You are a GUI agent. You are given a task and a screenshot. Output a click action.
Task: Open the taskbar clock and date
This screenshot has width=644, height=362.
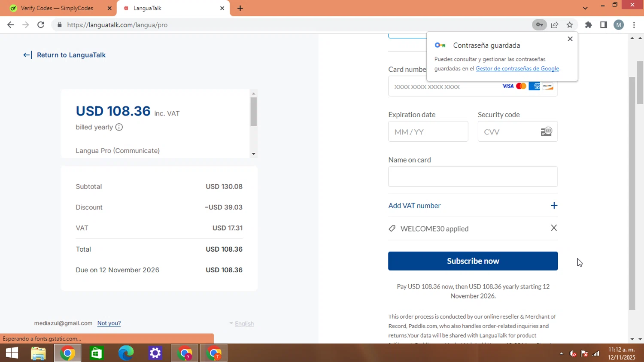pyautogui.click(x=622, y=353)
